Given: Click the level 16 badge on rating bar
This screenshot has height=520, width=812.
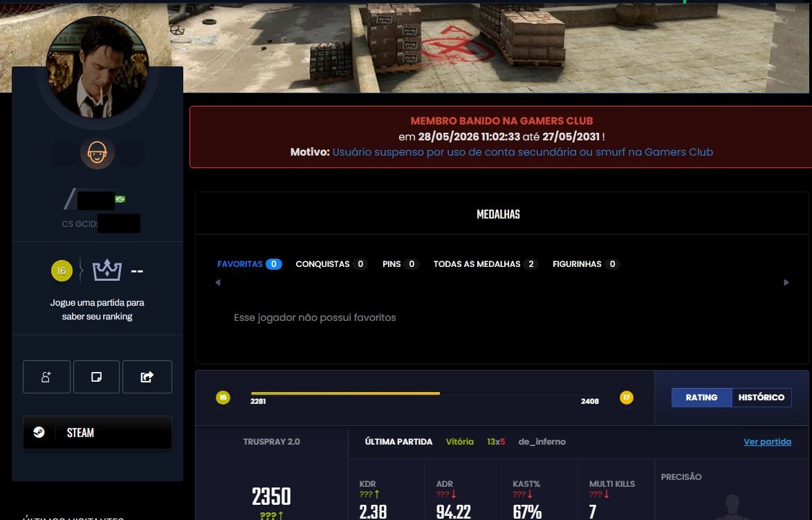Looking at the screenshot, I should (223, 397).
